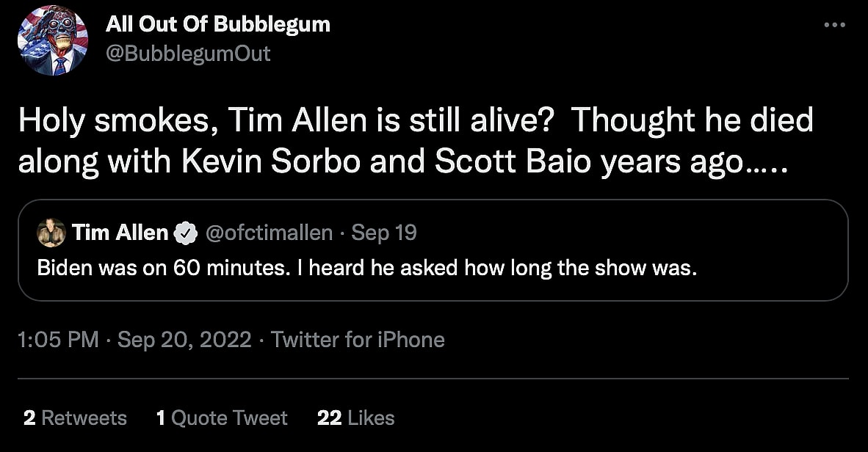The width and height of the screenshot is (868, 452).
Task: Open the @ofctimallen handle
Action: tap(270, 233)
